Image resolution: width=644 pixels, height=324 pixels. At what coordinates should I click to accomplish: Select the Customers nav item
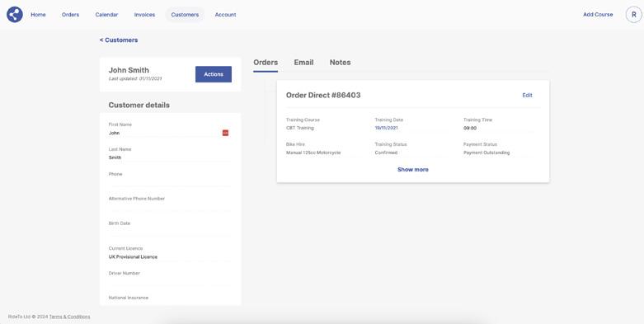tap(185, 14)
